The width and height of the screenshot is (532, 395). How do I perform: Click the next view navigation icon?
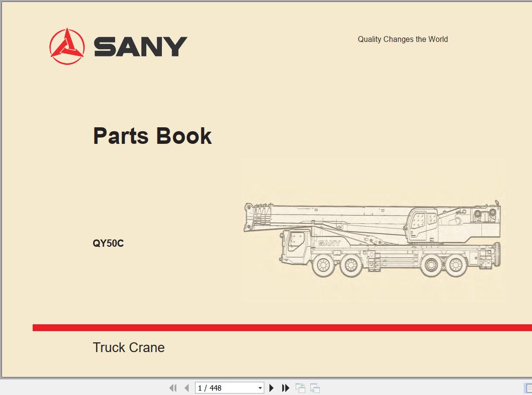(315, 388)
